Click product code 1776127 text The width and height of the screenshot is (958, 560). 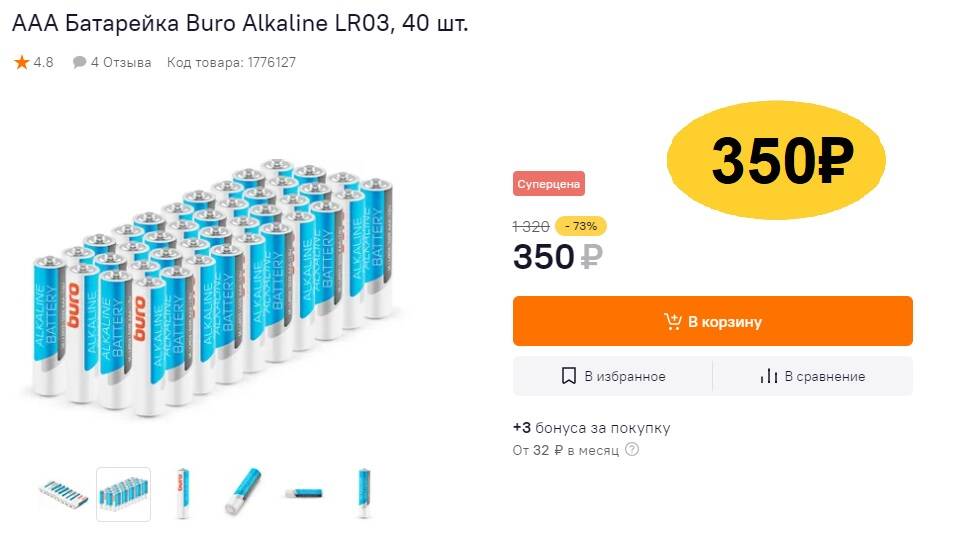[231, 63]
